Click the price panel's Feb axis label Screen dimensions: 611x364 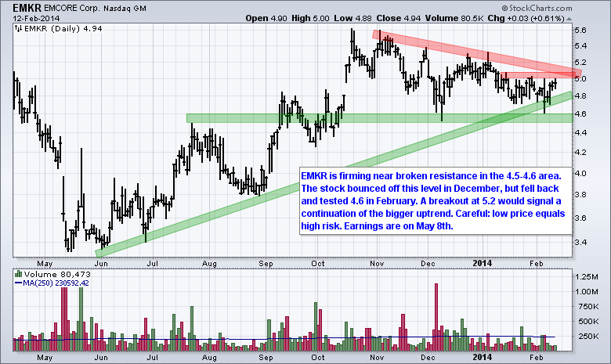(537, 264)
